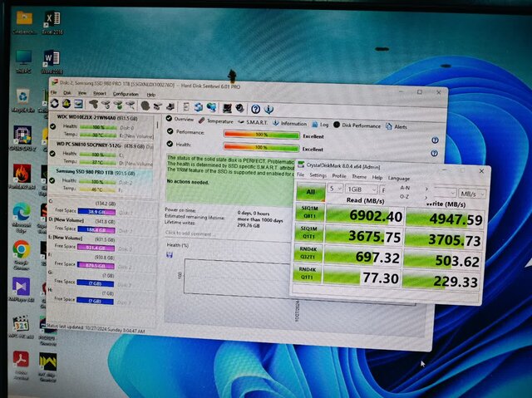Select the WD PC SN810 512G disk
Viewport: 532px width, 398px height.
point(96,143)
